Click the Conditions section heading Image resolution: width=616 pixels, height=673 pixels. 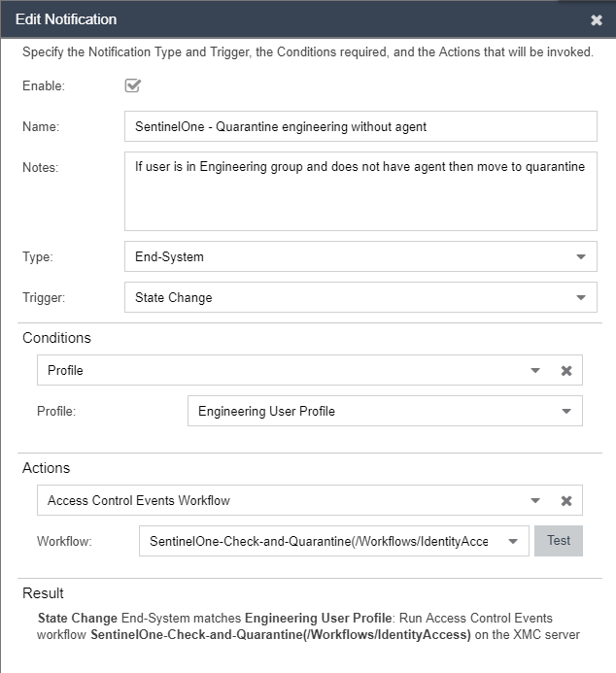(56, 338)
